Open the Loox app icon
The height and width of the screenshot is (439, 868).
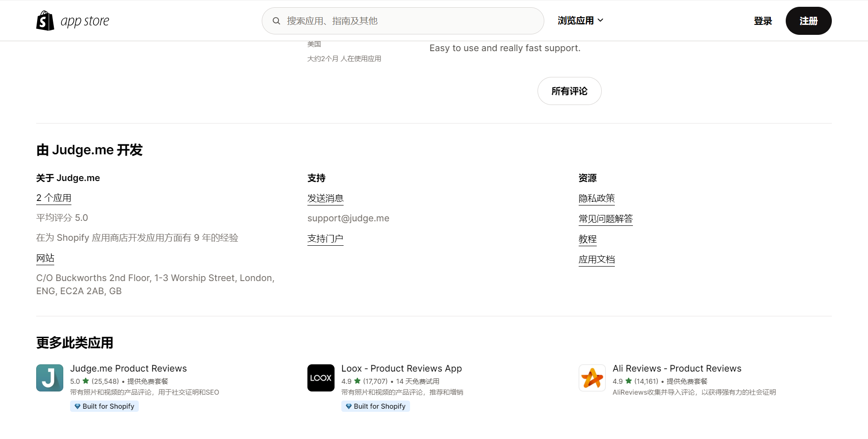coord(321,378)
